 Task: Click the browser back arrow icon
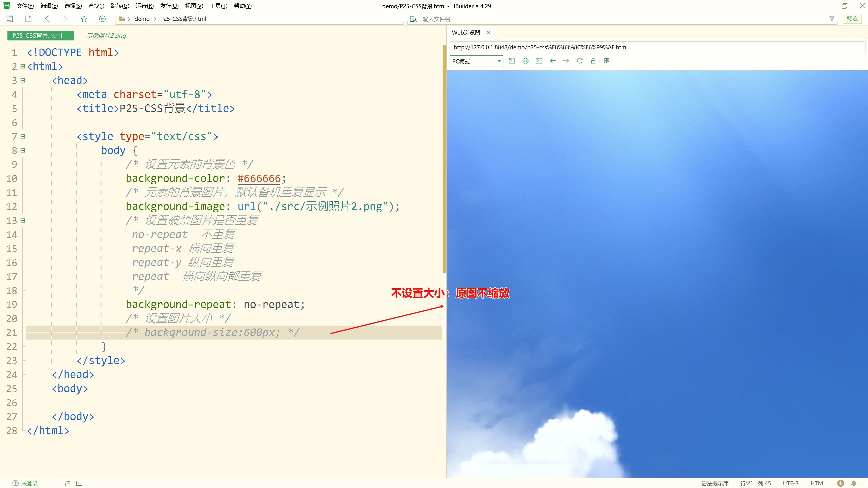(553, 61)
